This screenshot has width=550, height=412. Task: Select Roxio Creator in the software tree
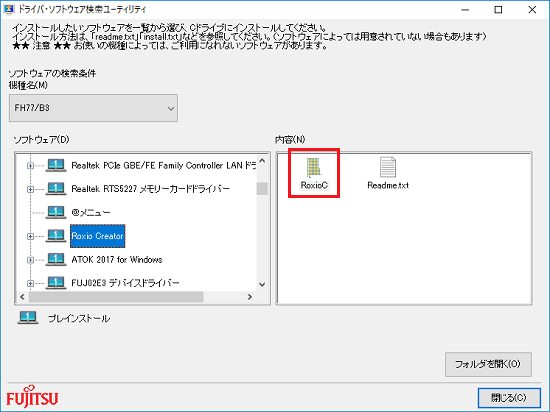[x=98, y=236]
